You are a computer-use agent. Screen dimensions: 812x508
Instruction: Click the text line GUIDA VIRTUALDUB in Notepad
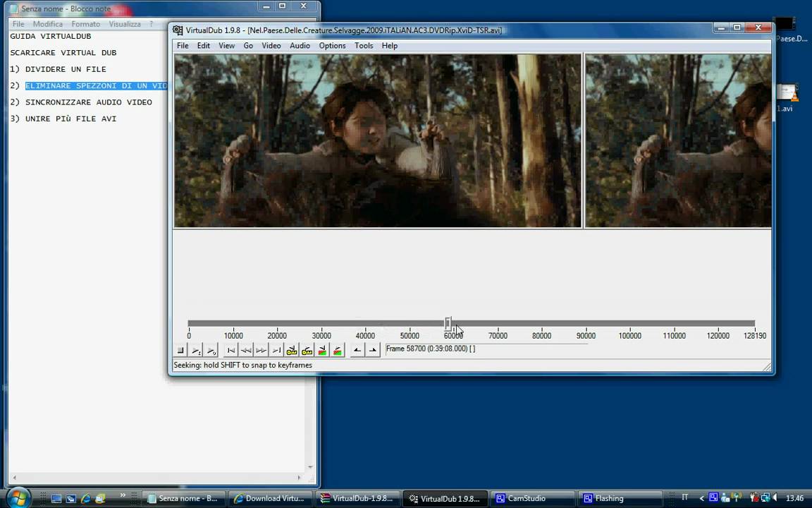[x=51, y=36]
